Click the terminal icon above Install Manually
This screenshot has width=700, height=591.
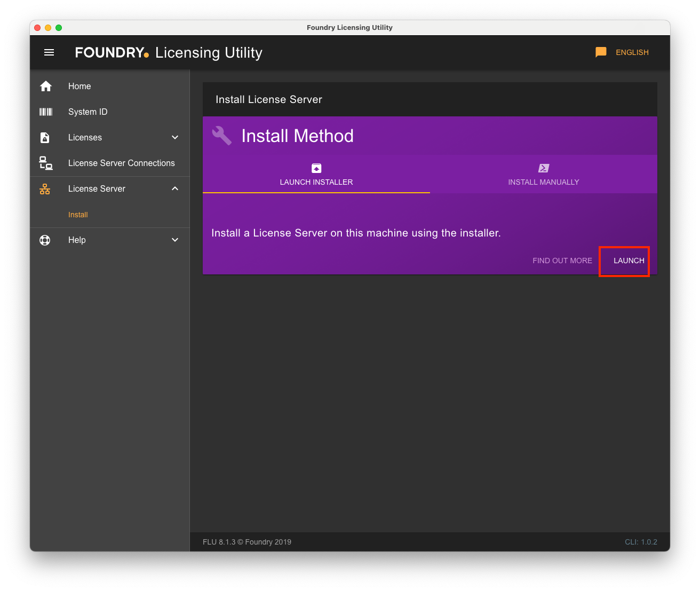543,168
